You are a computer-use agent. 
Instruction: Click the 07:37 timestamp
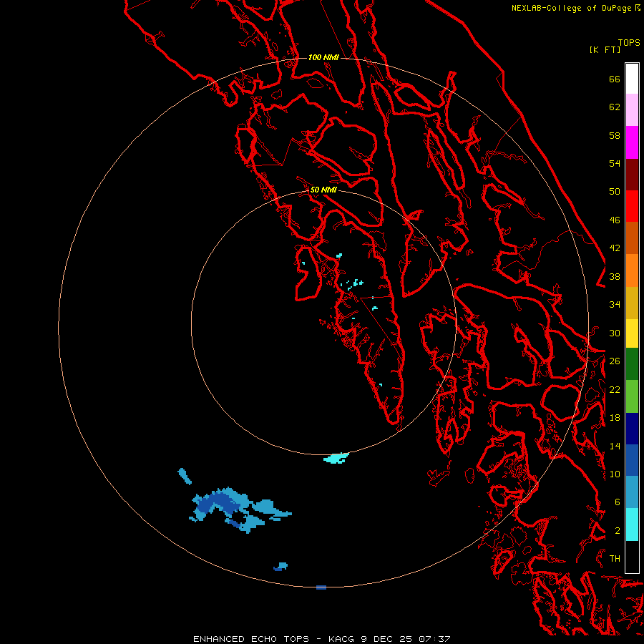coord(435,639)
